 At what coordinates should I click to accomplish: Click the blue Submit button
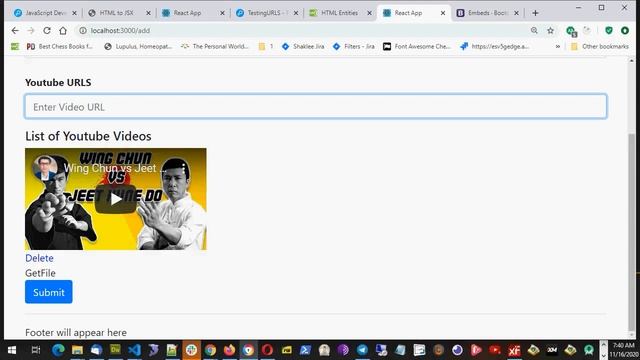49,292
